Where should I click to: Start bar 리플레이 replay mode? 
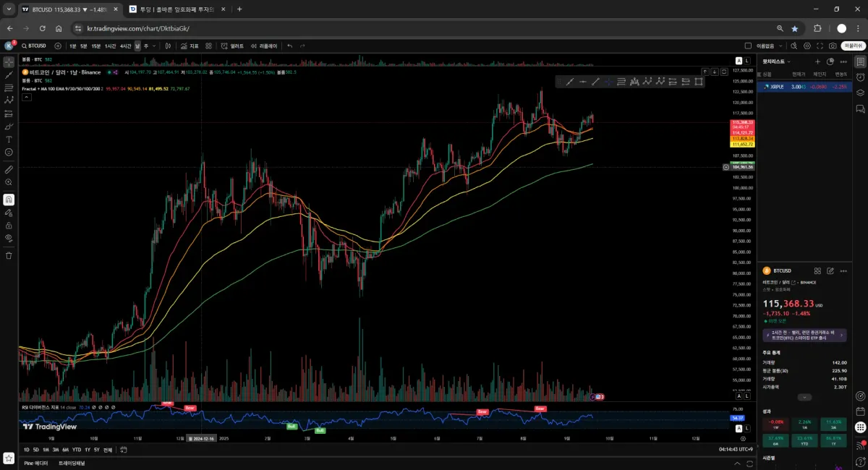[264, 46]
